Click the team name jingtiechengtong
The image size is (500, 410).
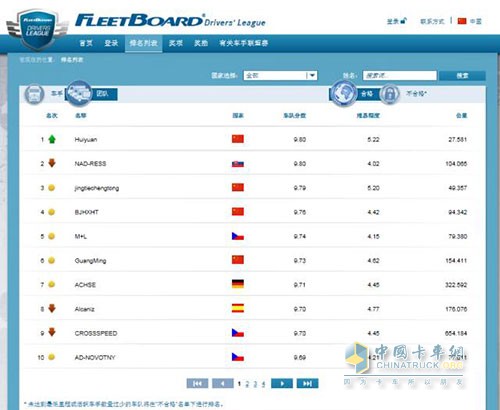click(97, 188)
